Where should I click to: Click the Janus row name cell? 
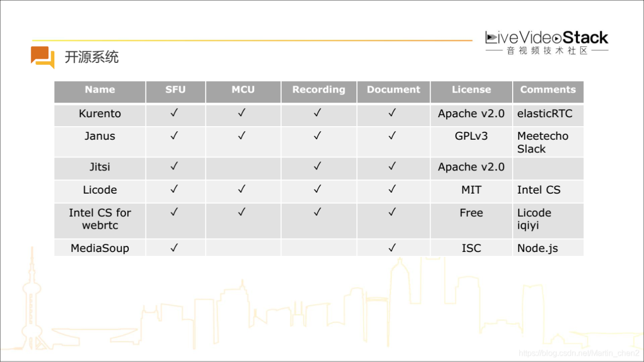pos(100,141)
